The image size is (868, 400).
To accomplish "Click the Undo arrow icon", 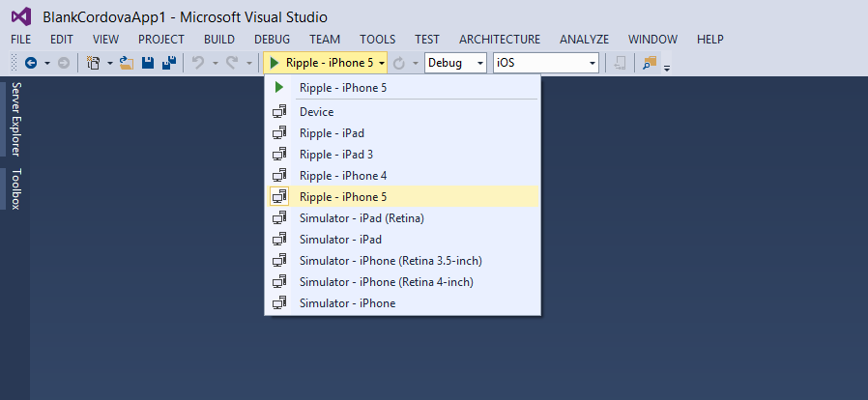I will point(197,63).
